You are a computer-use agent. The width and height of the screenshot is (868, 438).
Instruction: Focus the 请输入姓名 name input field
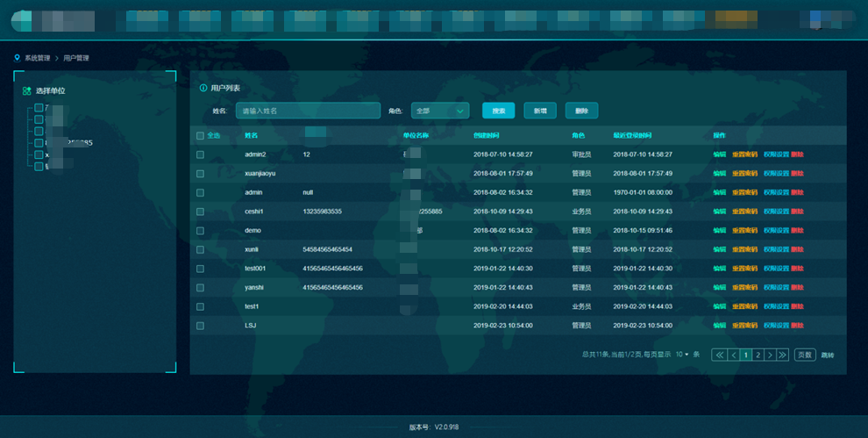(308, 111)
